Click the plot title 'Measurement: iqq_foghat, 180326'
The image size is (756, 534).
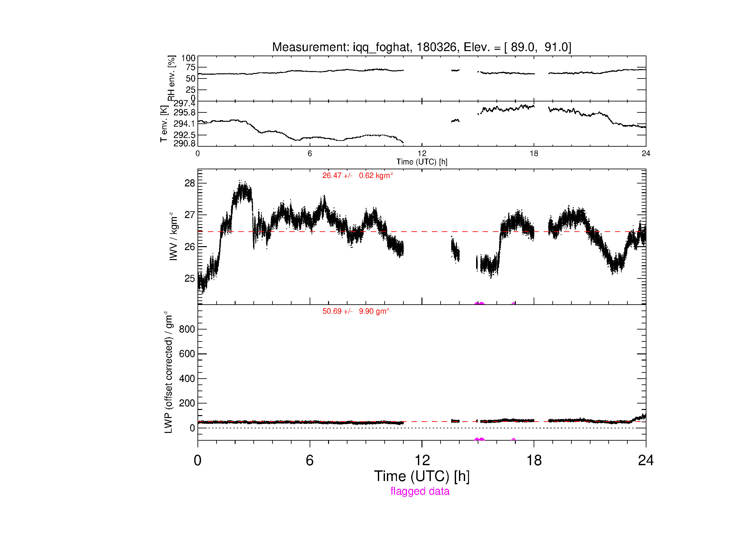click(365, 47)
